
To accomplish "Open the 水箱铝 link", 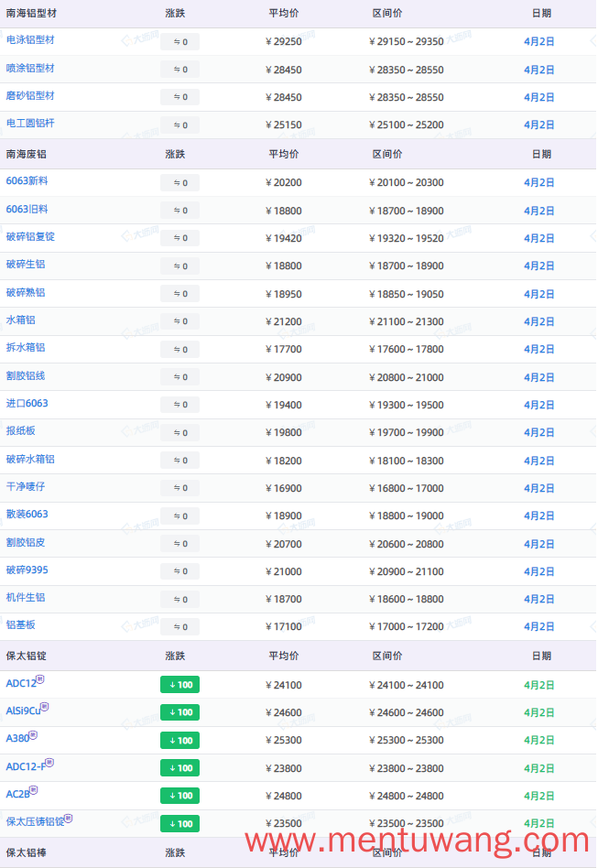I will click(20, 320).
